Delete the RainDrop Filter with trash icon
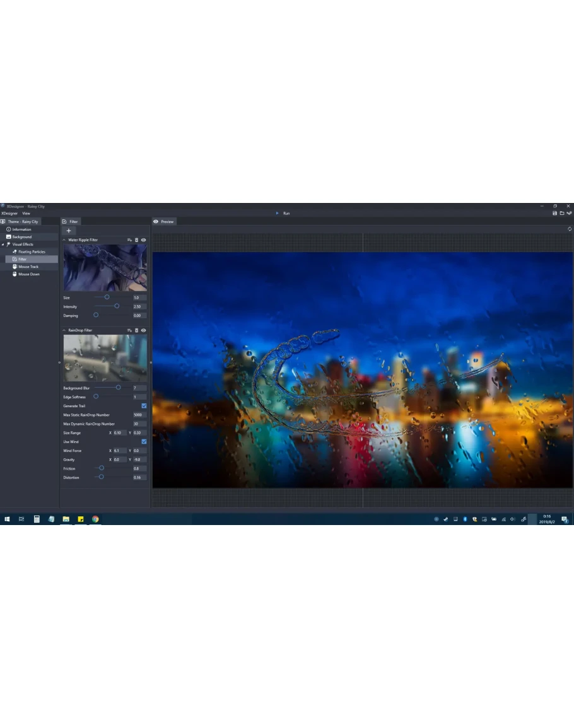This screenshot has height=728, width=574. pyautogui.click(x=136, y=330)
